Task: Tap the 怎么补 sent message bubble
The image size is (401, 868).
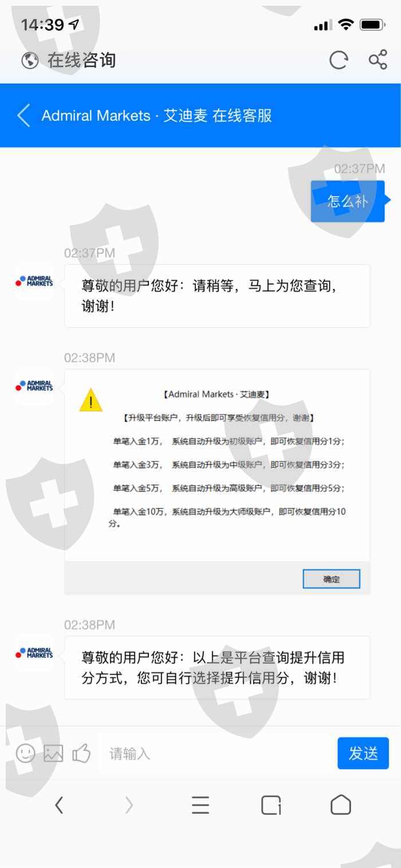Action: 348,201
